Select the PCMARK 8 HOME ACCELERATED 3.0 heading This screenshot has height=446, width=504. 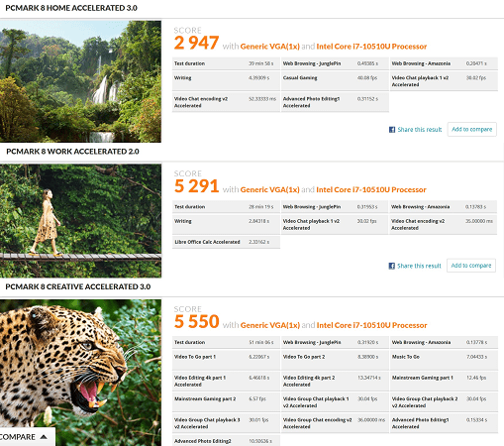[71, 8]
